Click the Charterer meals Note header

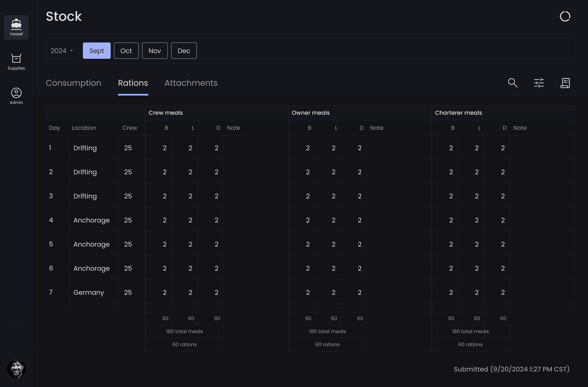click(x=520, y=128)
